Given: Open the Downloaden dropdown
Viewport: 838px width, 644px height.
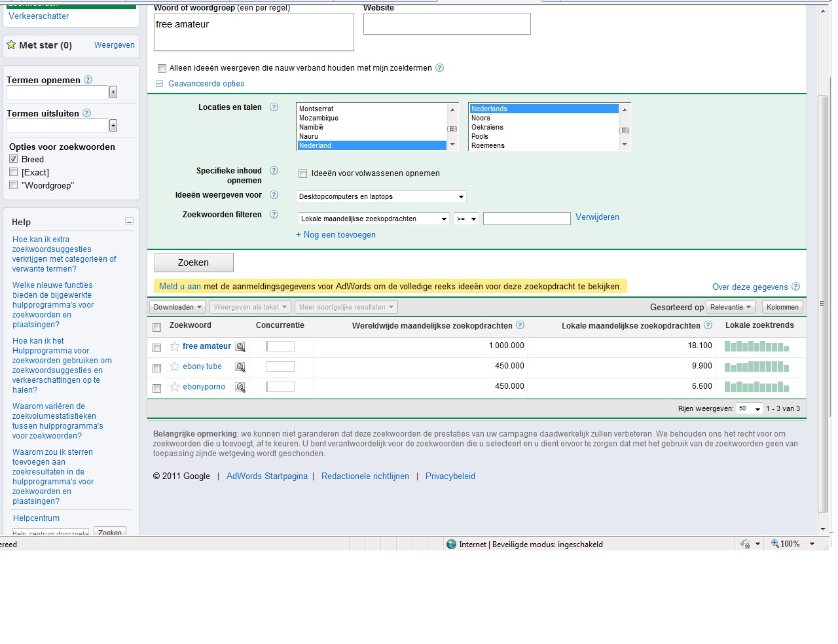Looking at the screenshot, I should [x=177, y=307].
